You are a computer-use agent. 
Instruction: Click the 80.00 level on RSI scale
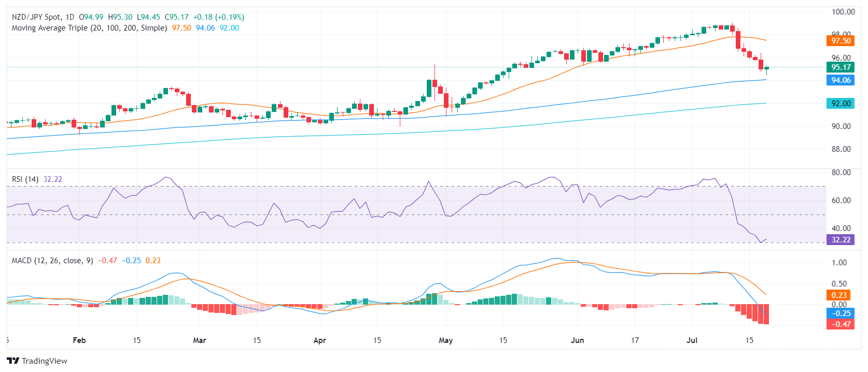click(841, 173)
